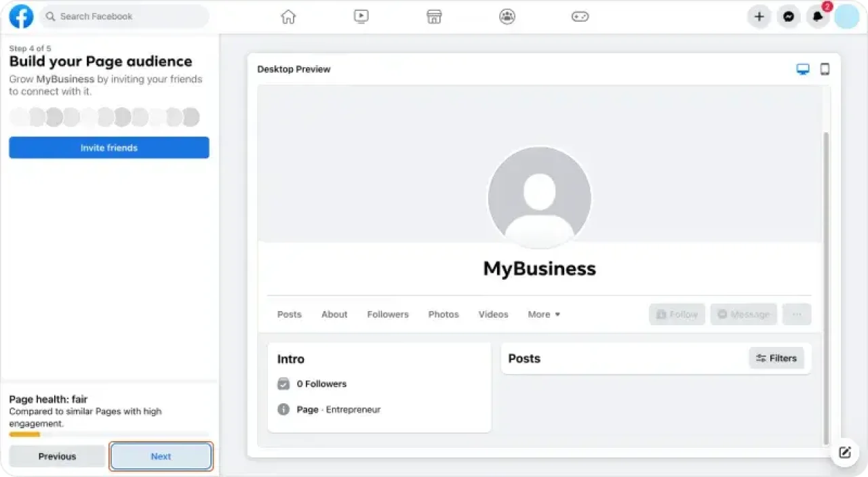Screen dimensions: 868x477
Task: Click the Invite friends button
Action: tap(108, 147)
